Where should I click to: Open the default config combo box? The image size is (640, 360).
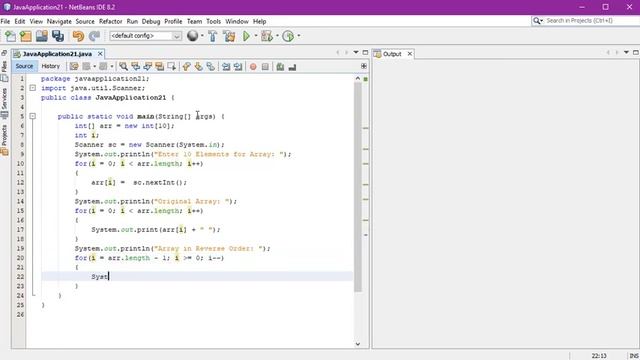pyautogui.click(x=145, y=36)
